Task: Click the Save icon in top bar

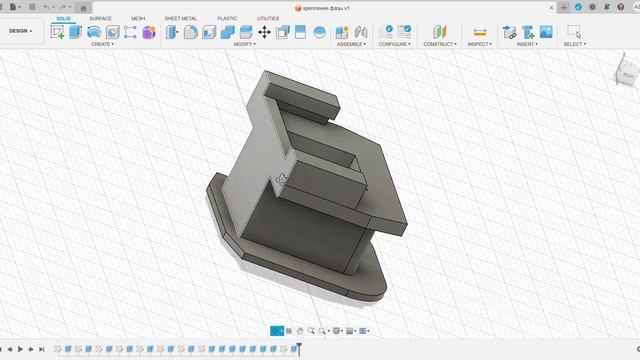Action: point(32,7)
